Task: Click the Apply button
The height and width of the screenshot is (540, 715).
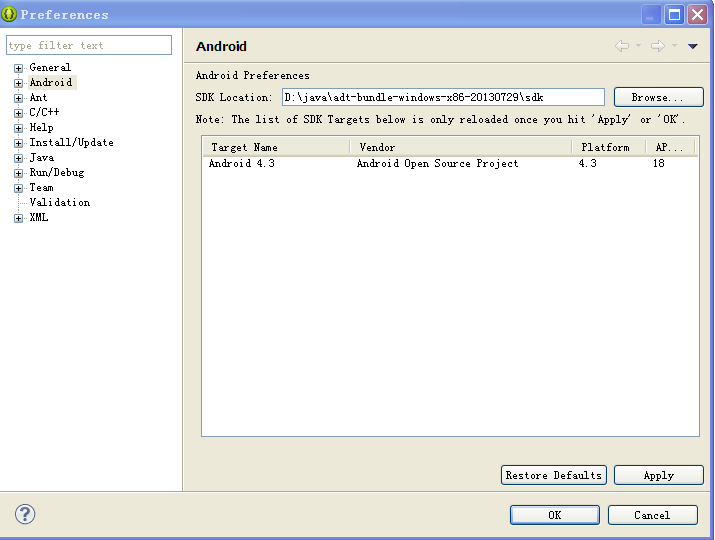Action: click(x=658, y=475)
